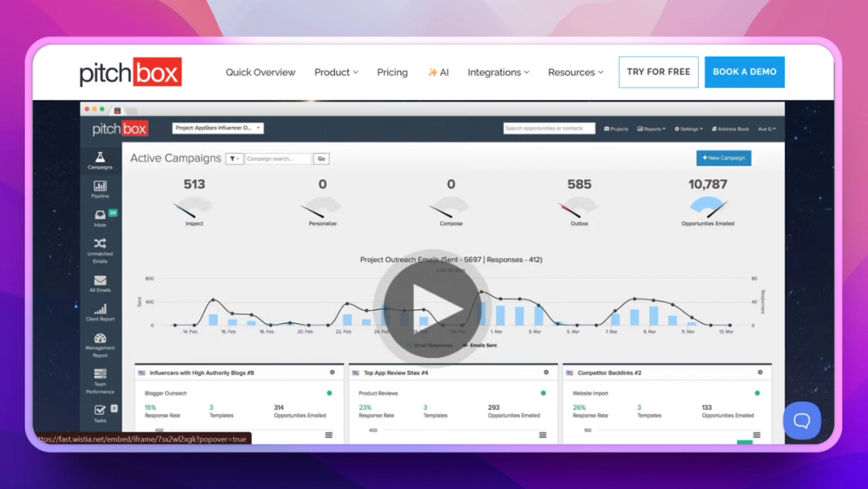The width and height of the screenshot is (868, 489).
Task: Click the Active Campaigns heading
Action: (175, 158)
